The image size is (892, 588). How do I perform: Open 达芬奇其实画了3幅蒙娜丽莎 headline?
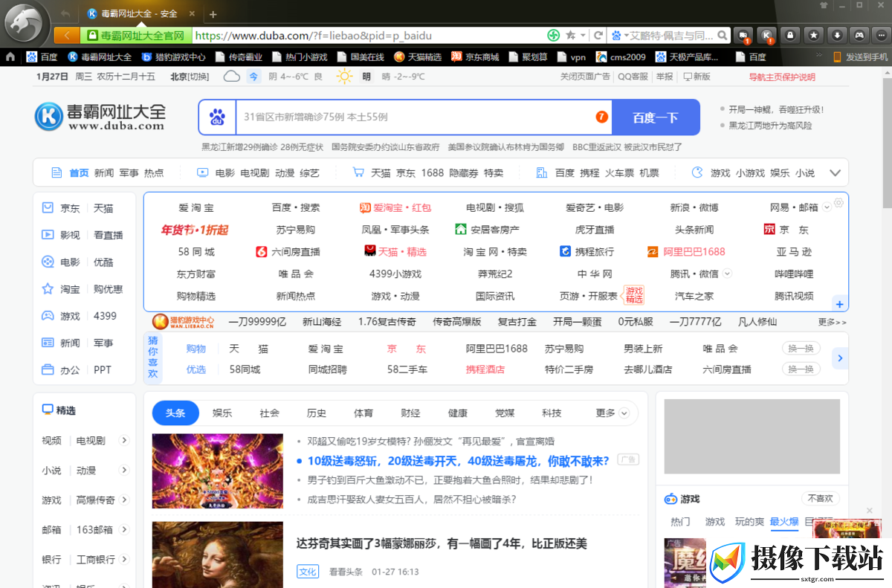coord(442,543)
